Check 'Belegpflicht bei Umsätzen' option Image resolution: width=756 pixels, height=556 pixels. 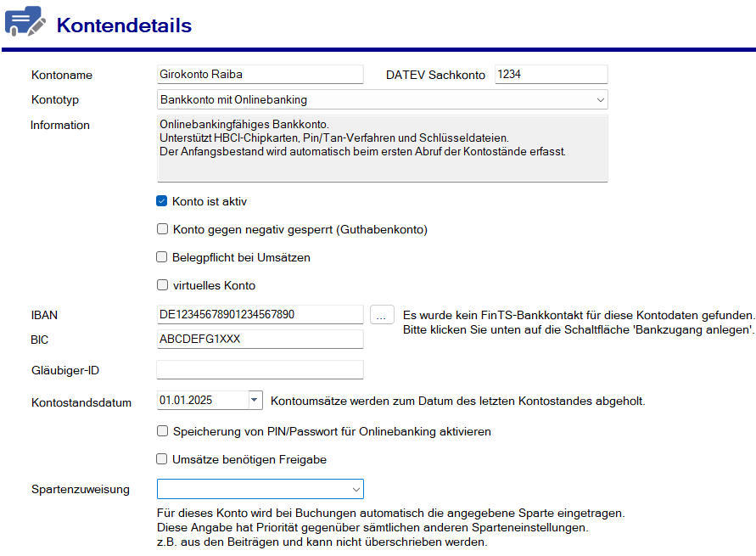tap(162, 257)
